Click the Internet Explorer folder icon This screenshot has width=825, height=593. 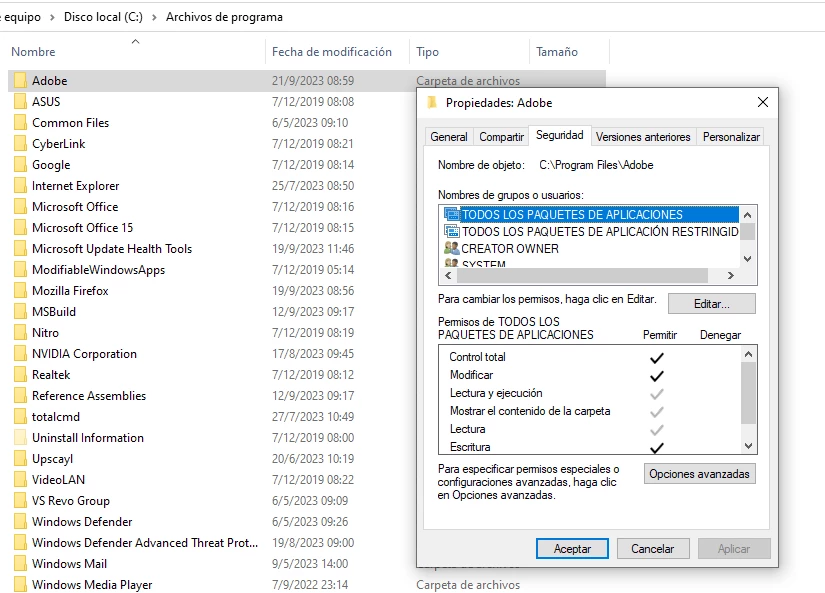[x=20, y=186]
